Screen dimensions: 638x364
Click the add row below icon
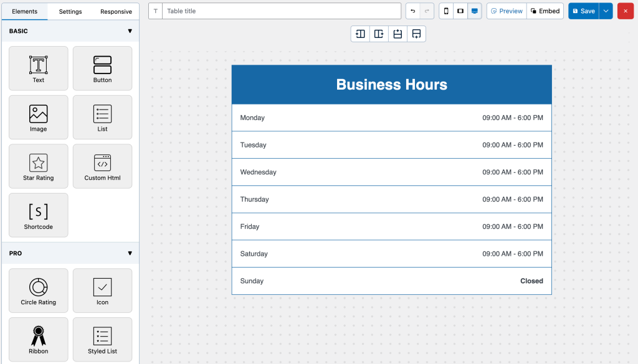click(x=416, y=34)
